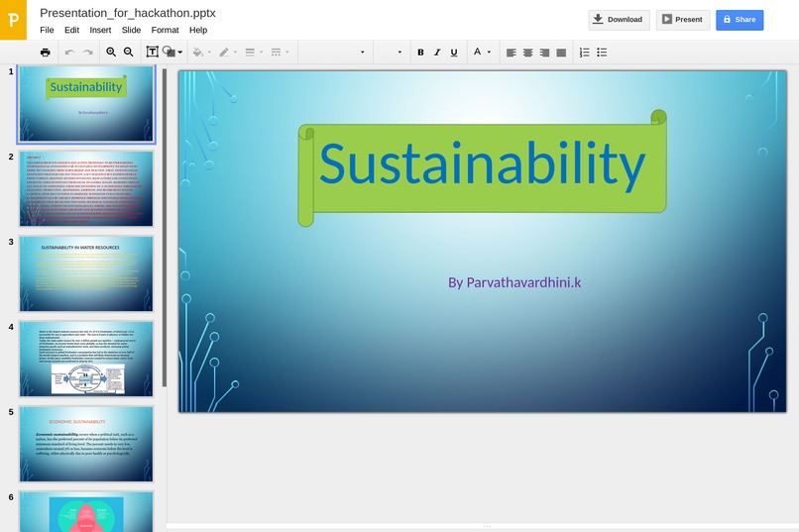Viewport: 799px width, 532px height.
Task: Click the slide panel vertical scrollbar
Action: (x=165, y=228)
